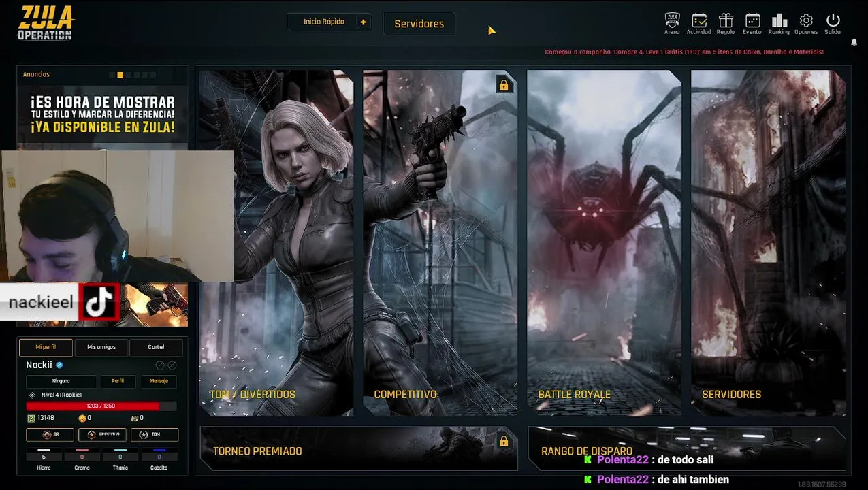Click the version number 1.89.1607.56298
Screen dimensions: 868x490
pos(823,485)
